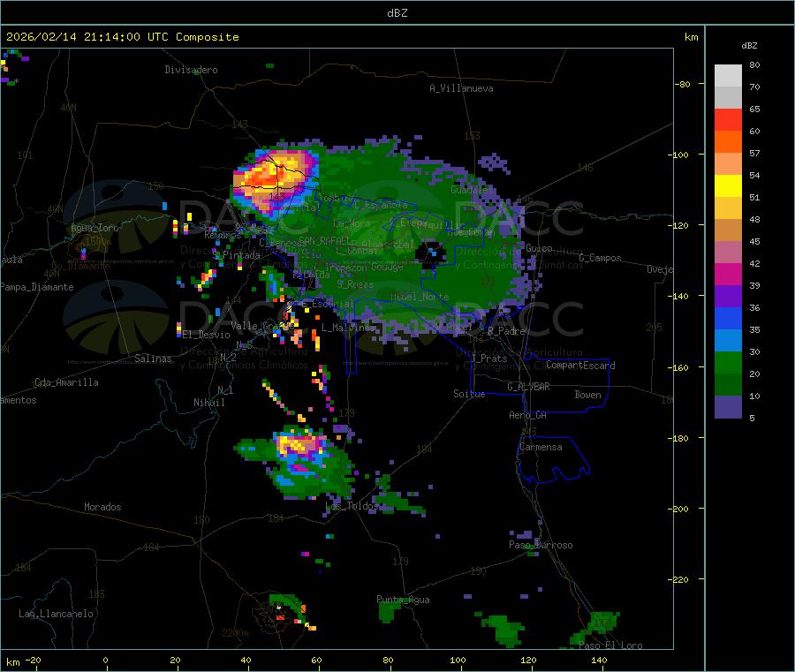Click the 'Bowen' map label

pos(587,395)
